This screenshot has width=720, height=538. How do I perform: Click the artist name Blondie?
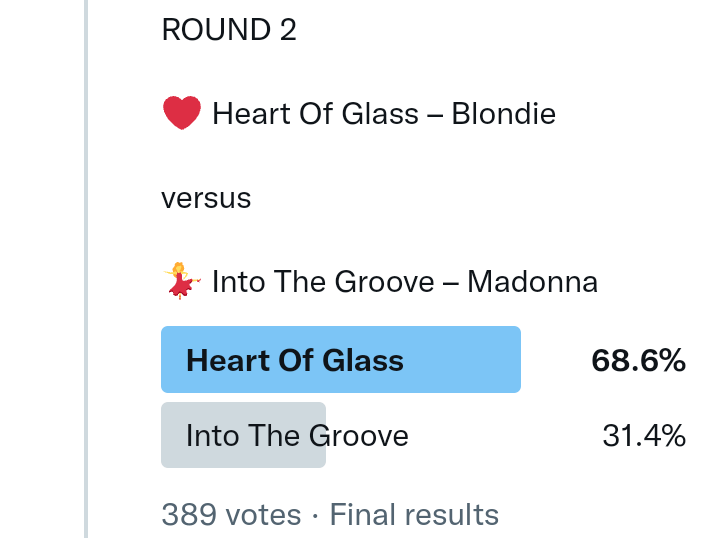tap(503, 114)
